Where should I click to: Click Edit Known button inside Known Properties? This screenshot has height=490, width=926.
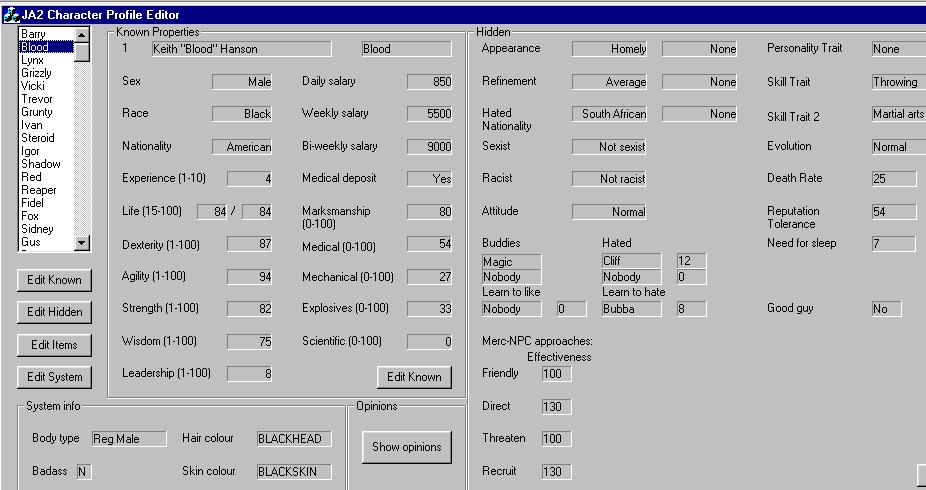tap(414, 377)
